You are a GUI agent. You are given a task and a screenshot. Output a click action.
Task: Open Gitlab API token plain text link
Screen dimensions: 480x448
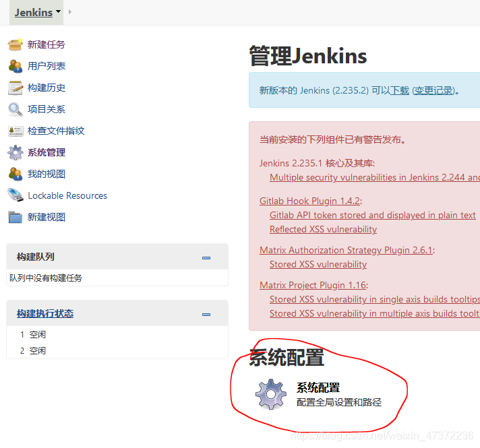pos(373,215)
